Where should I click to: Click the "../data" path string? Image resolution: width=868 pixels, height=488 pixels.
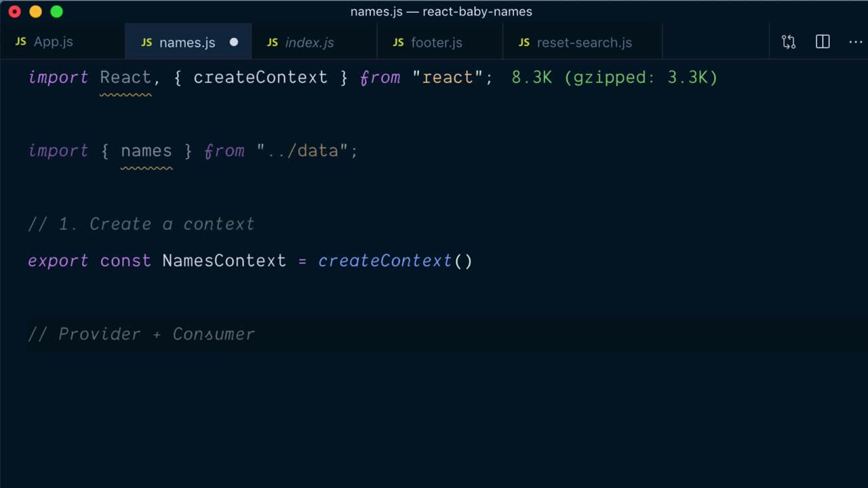coord(302,150)
